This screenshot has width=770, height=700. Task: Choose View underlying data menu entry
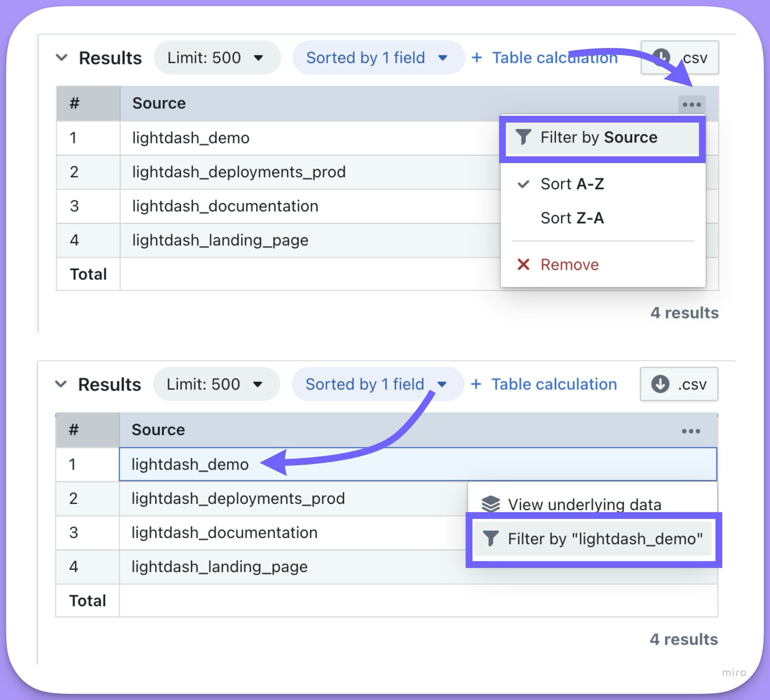(584, 504)
